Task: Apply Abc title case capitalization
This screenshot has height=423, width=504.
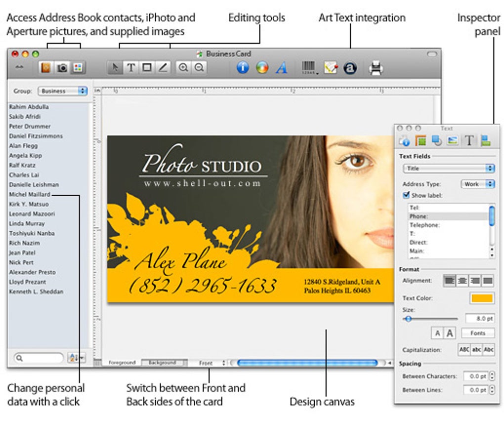Action: pyautogui.click(x=489, y=349)
